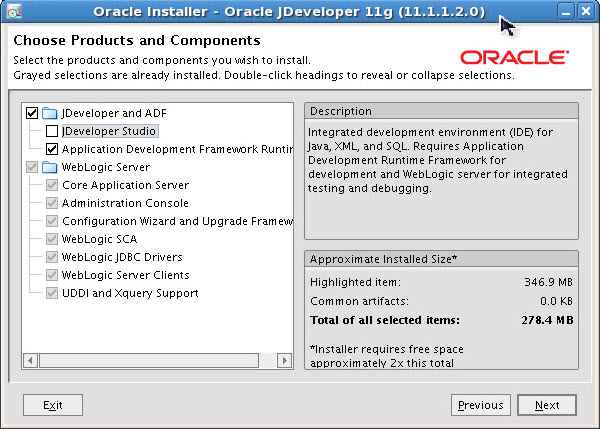The width and height of the screenshot is (600, 429).
Task: Enable the JDeveloper Studio checkbox
Action: [52, 131]
